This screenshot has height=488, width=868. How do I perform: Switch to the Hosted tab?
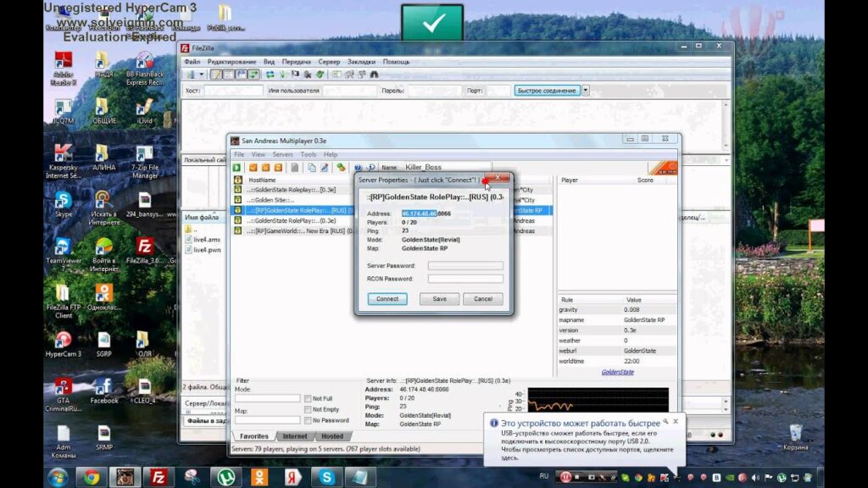(x=332, y=436)
